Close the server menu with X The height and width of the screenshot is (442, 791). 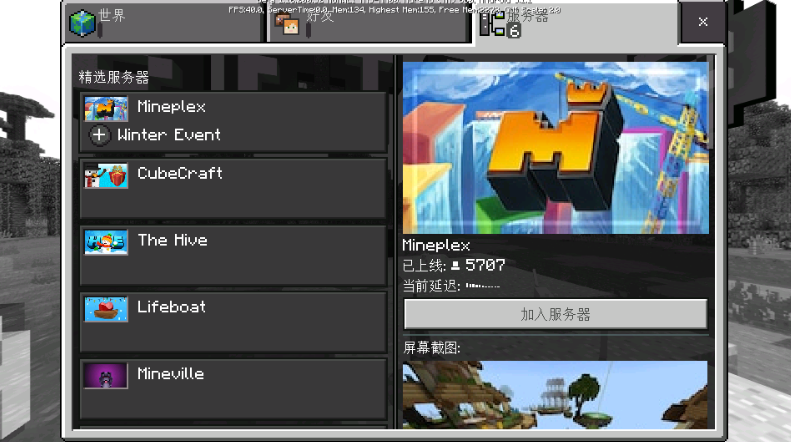click(x=703, y=22)
